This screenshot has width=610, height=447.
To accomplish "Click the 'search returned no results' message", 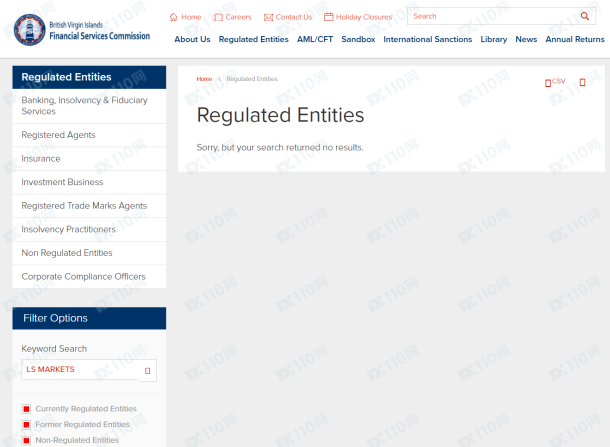I will [x=280, y=147].
